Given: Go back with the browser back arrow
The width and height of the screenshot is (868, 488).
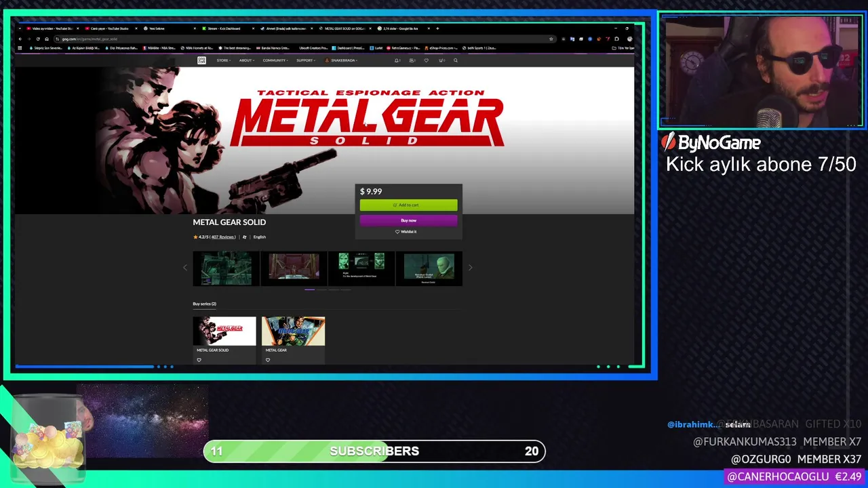Looking at the screenshot, I should [x=20, y=39].
